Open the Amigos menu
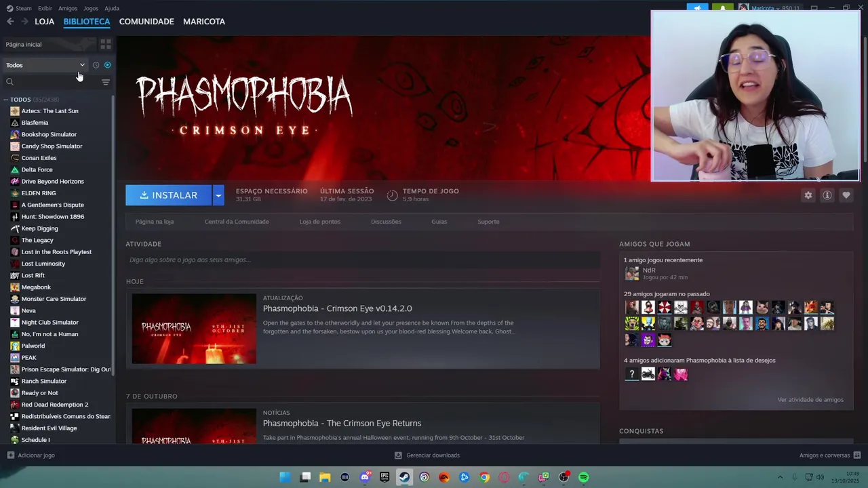This screenshot has width=868, height=488. 68,8
